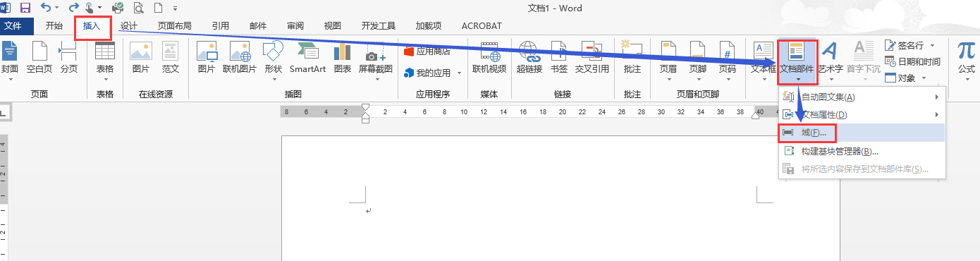This screenshot has height=261, width=980.
Task: Switch to the Design (设计) tab
Action: click(x=128, y=26)
